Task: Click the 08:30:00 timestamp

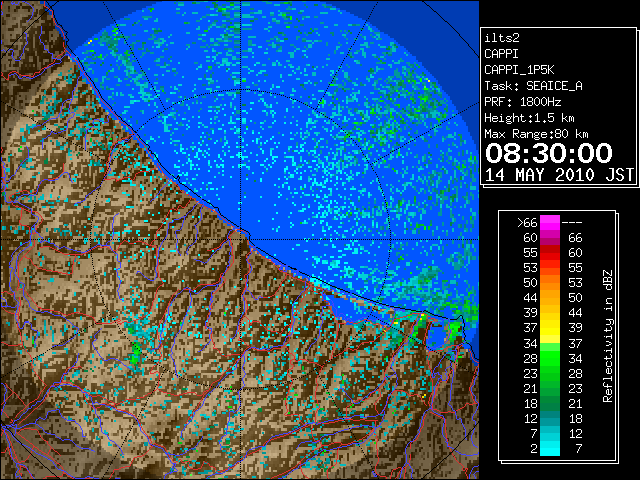Action: [x=549, y=153]
